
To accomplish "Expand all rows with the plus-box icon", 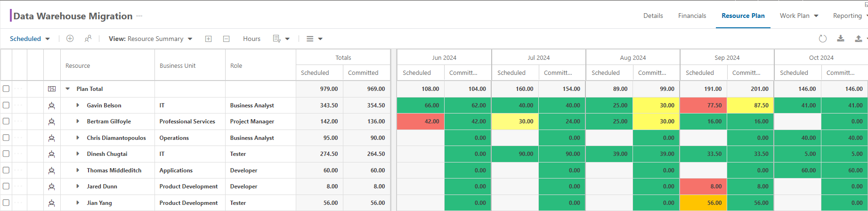I will tap(208, 39).
